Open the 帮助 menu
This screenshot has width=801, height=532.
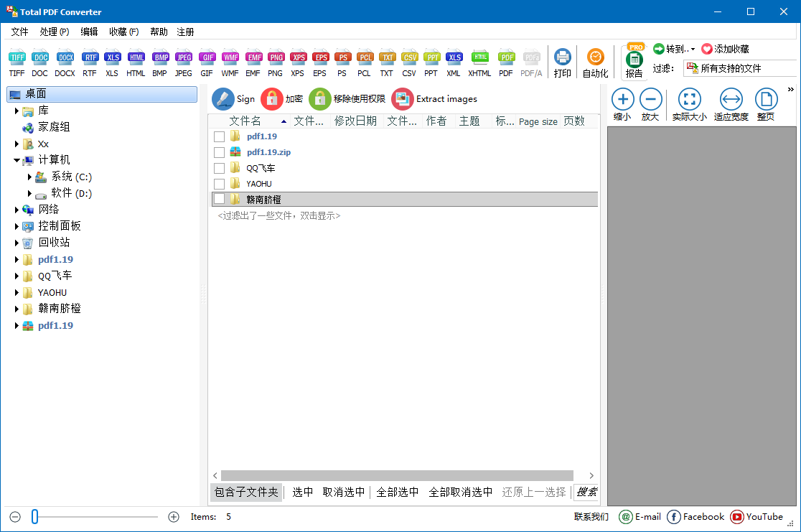point(159,32)
